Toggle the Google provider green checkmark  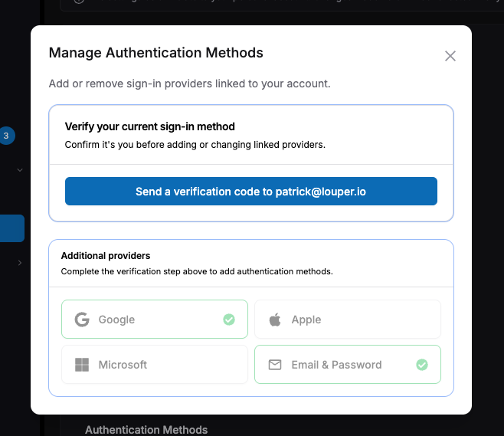(229, 320)
